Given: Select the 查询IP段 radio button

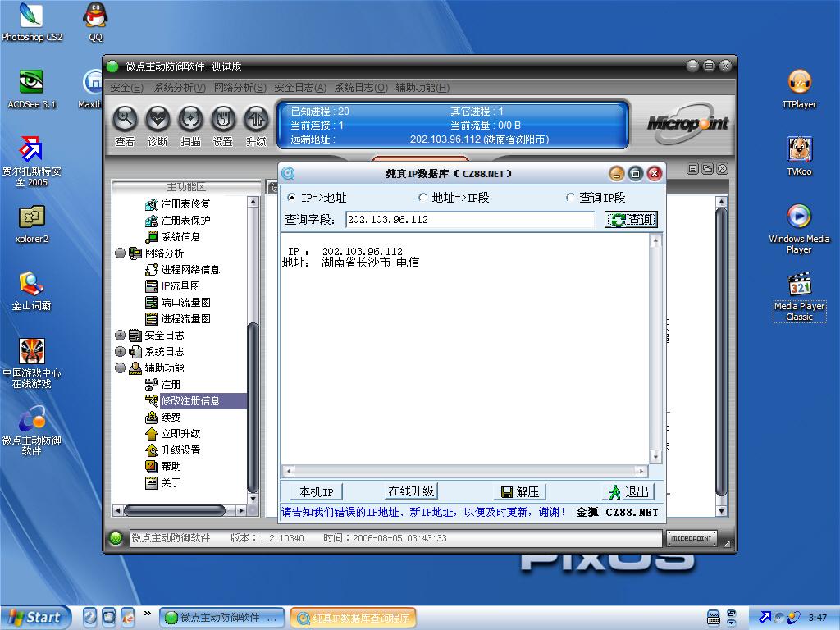Looking at the screenshot, I should pos(570,197).
